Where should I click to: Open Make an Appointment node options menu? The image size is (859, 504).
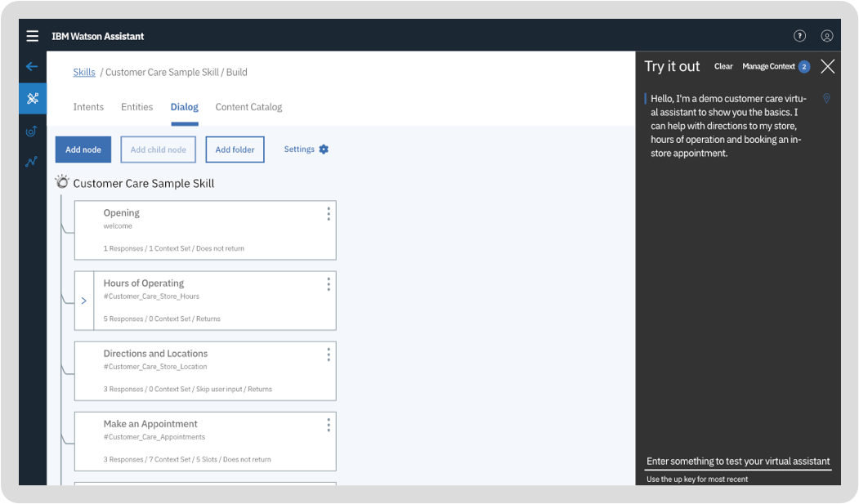coord(329,425)
